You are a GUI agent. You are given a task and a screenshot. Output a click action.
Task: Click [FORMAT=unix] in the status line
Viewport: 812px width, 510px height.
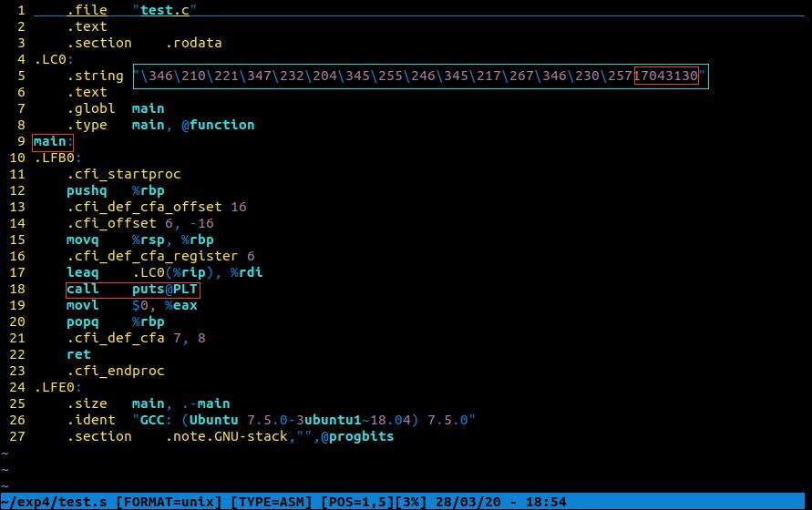(169, 502)
